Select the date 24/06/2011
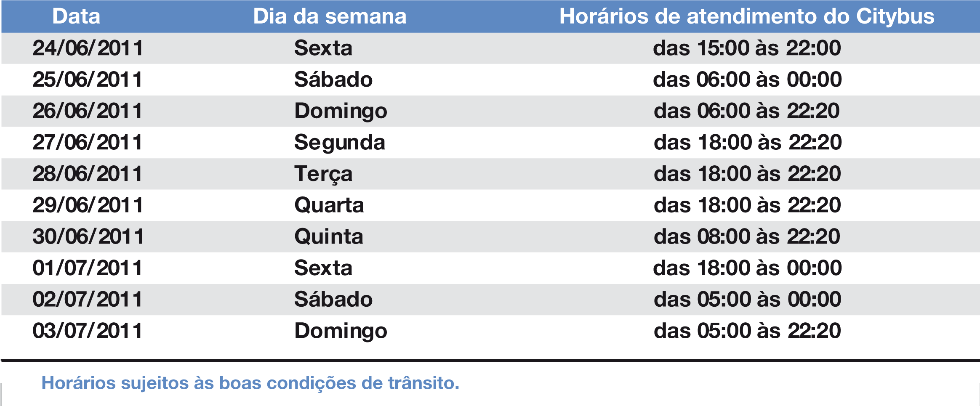Viewport: 980px width, 406px height. click(x=88, y=48)
